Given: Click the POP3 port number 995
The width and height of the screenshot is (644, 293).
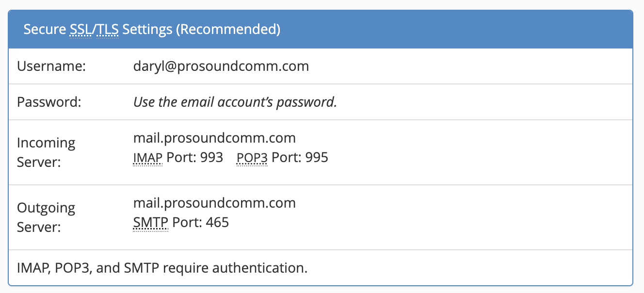Looking at the screenshot, I should click(317, 158).
